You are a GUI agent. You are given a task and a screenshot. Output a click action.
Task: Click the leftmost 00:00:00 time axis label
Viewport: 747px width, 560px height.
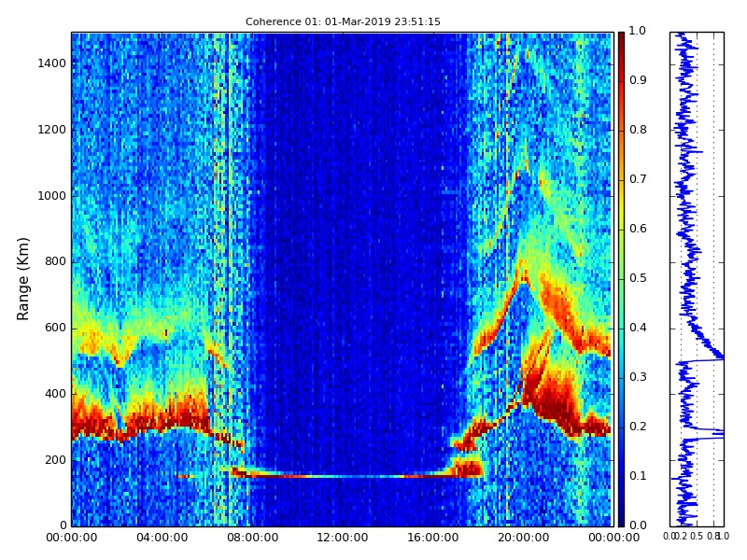(x=72, y=538)
